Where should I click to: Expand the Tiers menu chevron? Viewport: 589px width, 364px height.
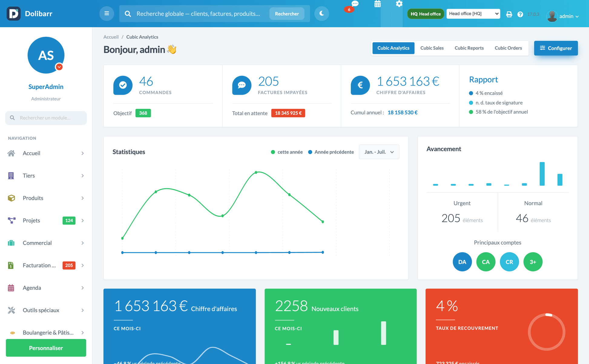(82, 176)
